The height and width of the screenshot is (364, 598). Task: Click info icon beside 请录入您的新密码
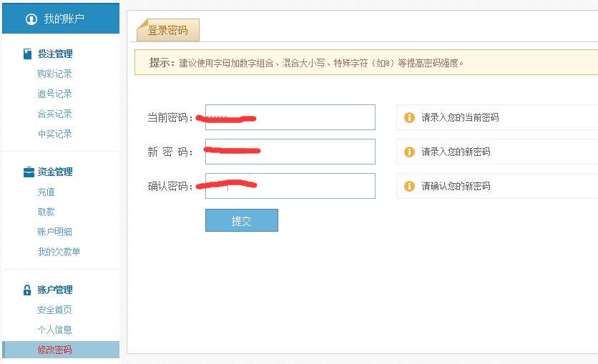409,152
